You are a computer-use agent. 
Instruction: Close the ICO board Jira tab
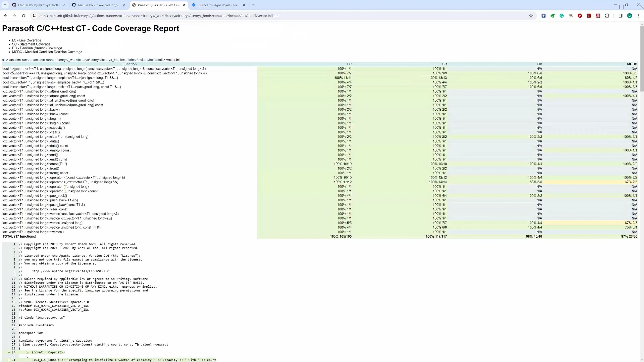click(x=244, y=5)
